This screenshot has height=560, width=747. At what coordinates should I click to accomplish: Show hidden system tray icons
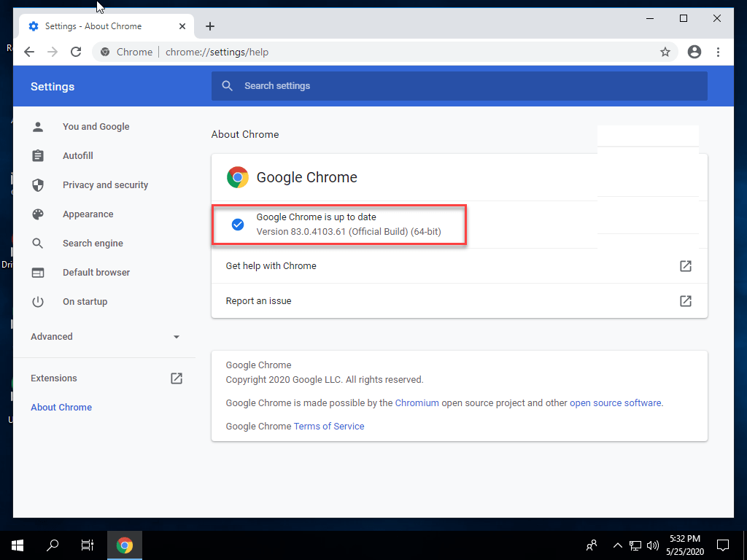[617, 545]
